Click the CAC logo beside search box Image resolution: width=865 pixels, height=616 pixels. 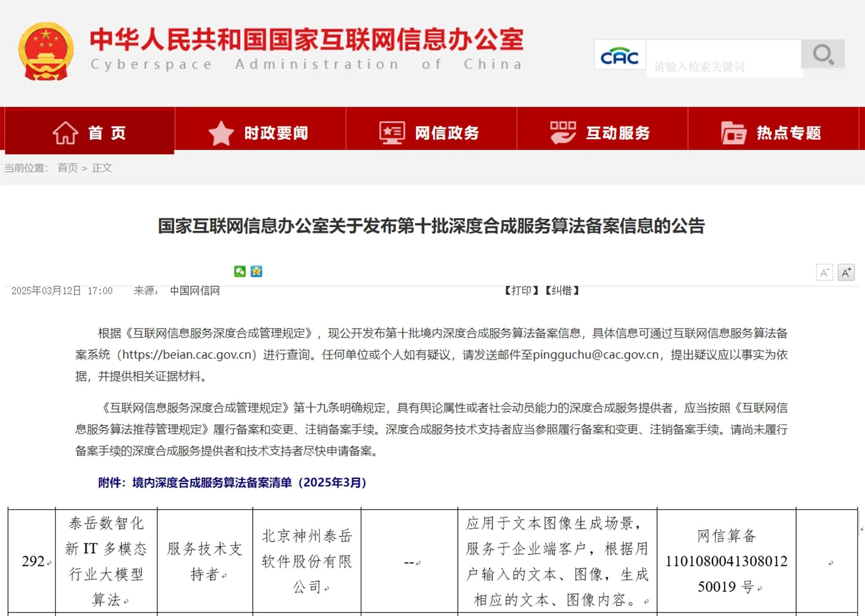620,56
